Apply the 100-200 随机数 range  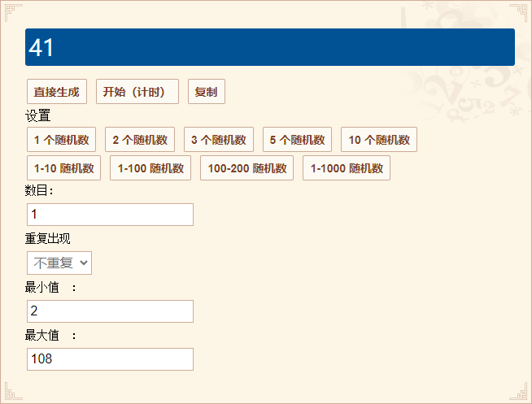coord(246,168)
